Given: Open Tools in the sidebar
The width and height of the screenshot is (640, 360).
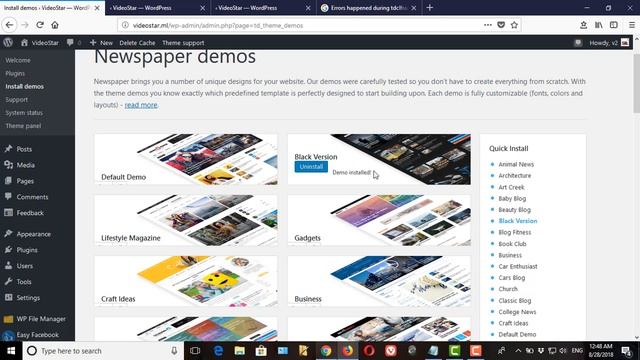Looking at the screenshot, I should pyautogui.click(x=24, y=282).
